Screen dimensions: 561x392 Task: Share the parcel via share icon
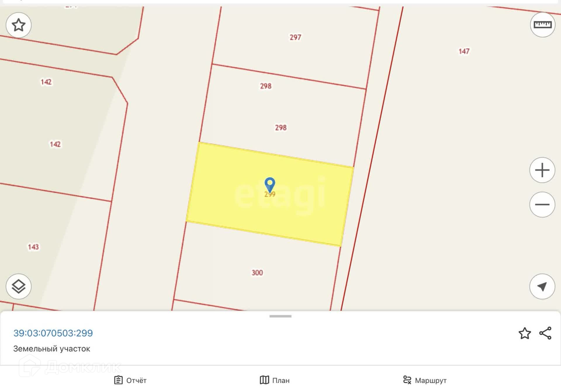tap(545, 333)
